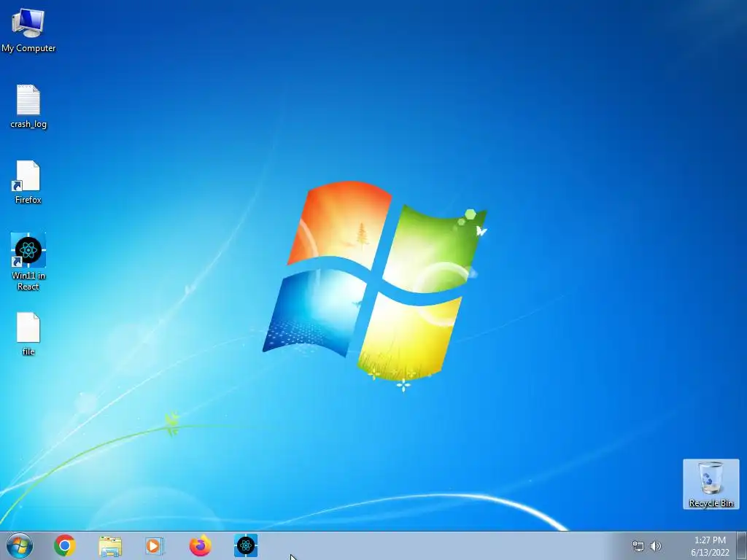This screenshot has height=560, width=747.
Task: Select the desktop icon named file
Action: tap(28, 334)
